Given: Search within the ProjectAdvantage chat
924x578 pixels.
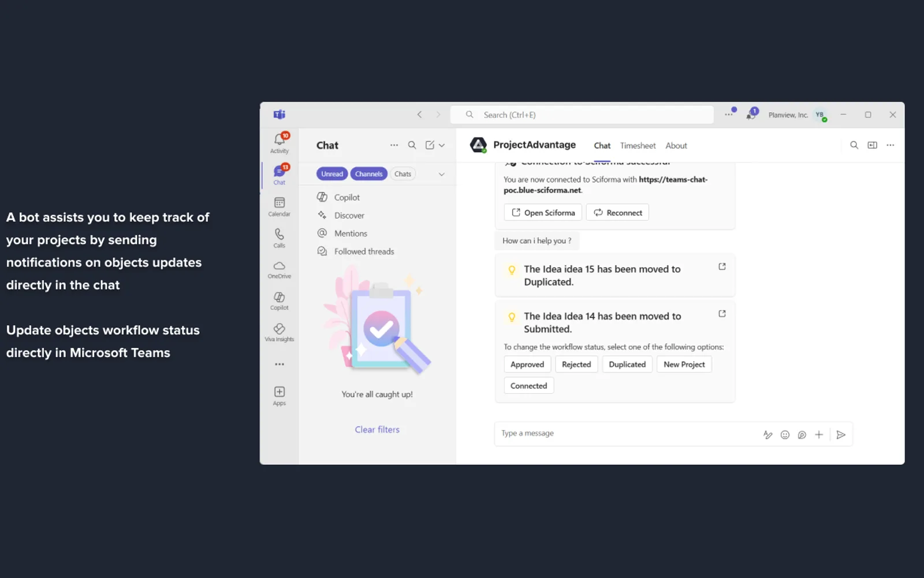Looking at the screenshot, I should [x=854, y=145].
